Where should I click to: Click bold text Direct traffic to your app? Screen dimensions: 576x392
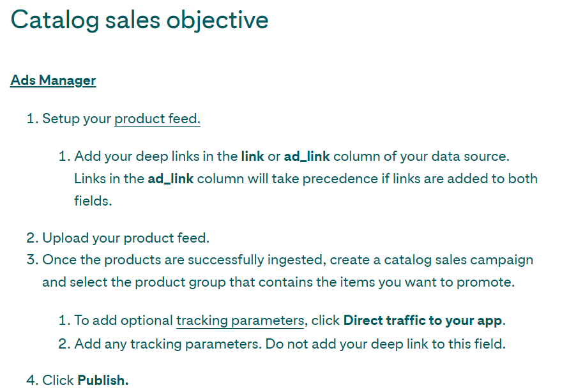(x=423, y=320)
